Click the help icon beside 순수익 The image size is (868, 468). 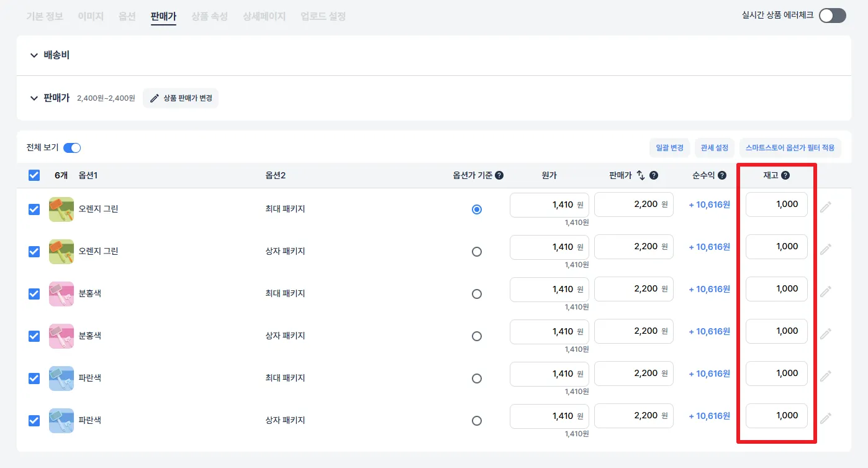(722, 176)
